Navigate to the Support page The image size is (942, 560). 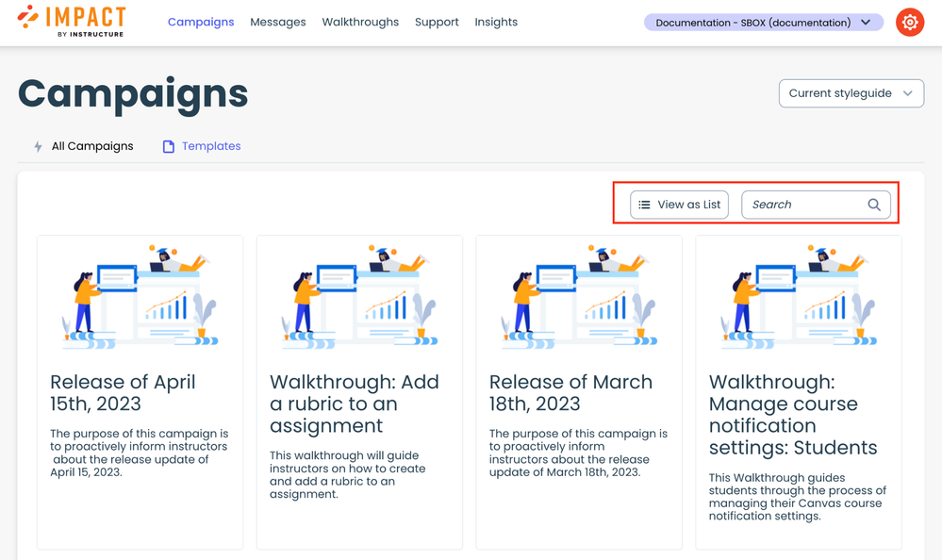(x=437, y=22)
